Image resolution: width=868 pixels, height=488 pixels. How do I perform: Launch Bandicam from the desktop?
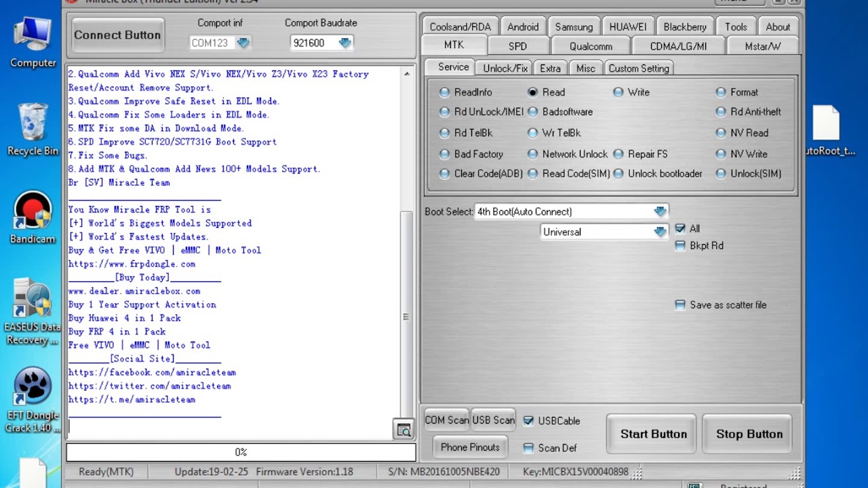(x=33, y=218)
